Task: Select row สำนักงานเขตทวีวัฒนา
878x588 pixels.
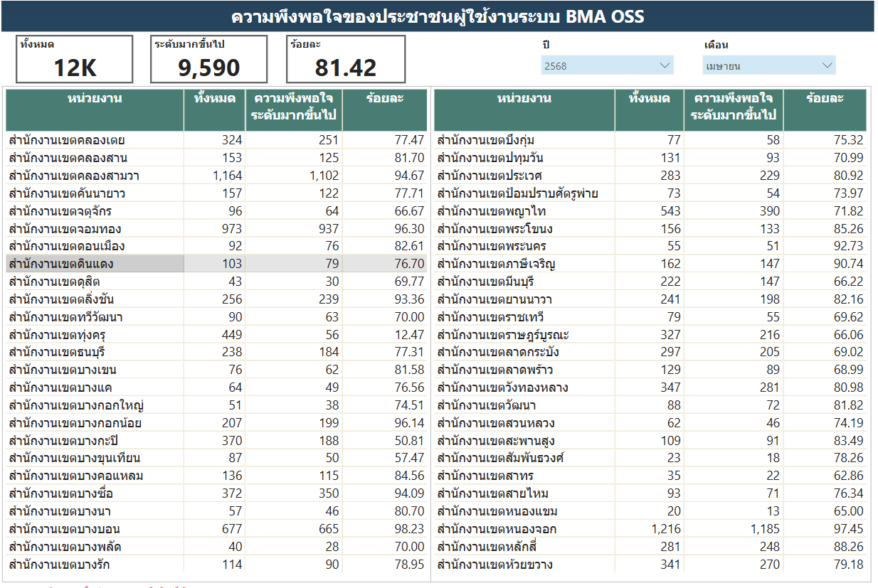Action: [217, 317]
